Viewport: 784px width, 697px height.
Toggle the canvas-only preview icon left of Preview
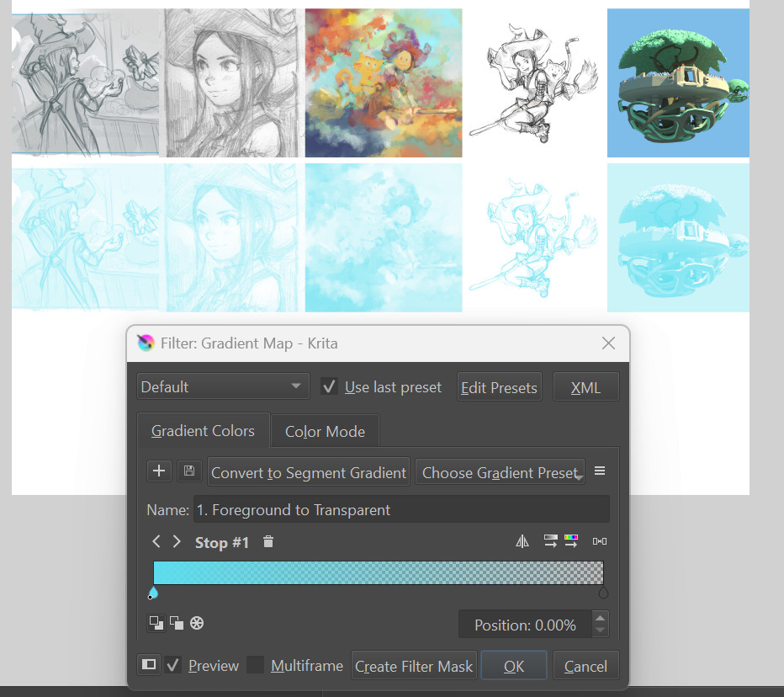click(149, 664)
